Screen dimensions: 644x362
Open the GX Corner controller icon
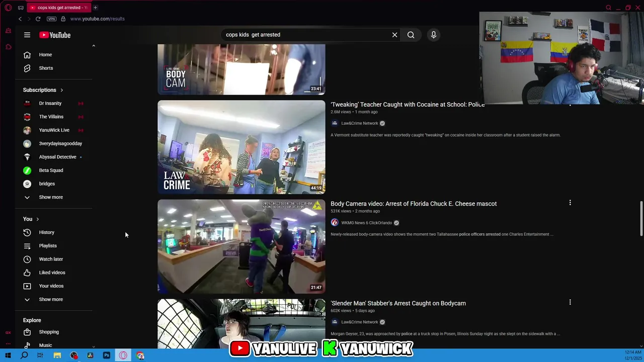click(8, 31)
